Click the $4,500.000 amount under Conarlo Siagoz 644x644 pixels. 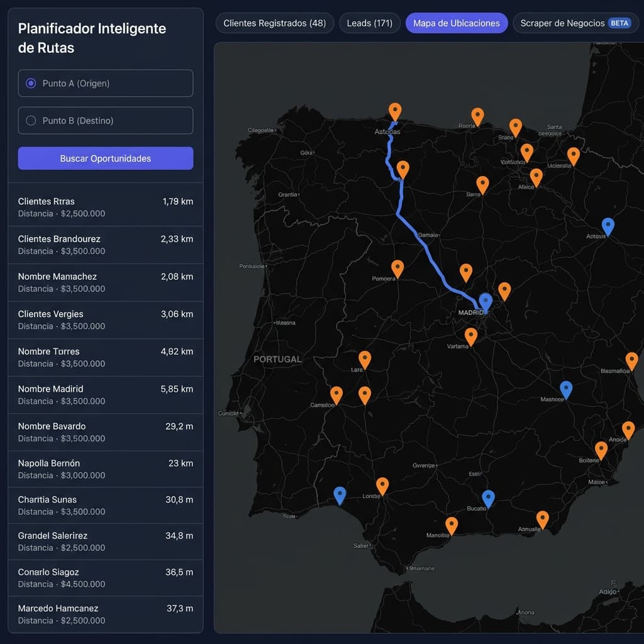(x=83, y=584)
